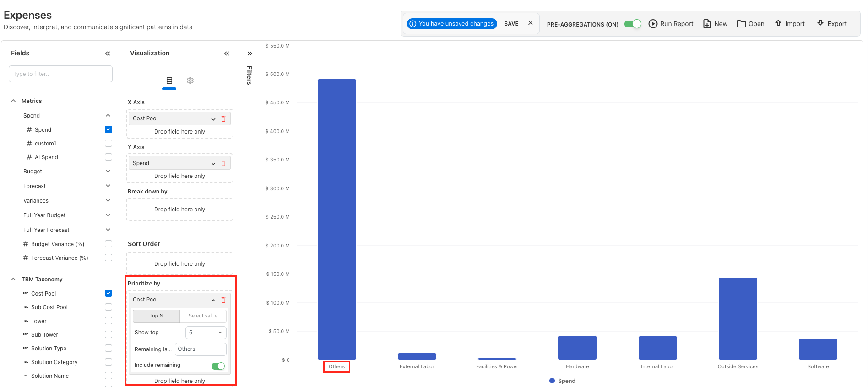Delete the Cost Pool field from X Axis
The image size is (868, 387).
(223, 119)
